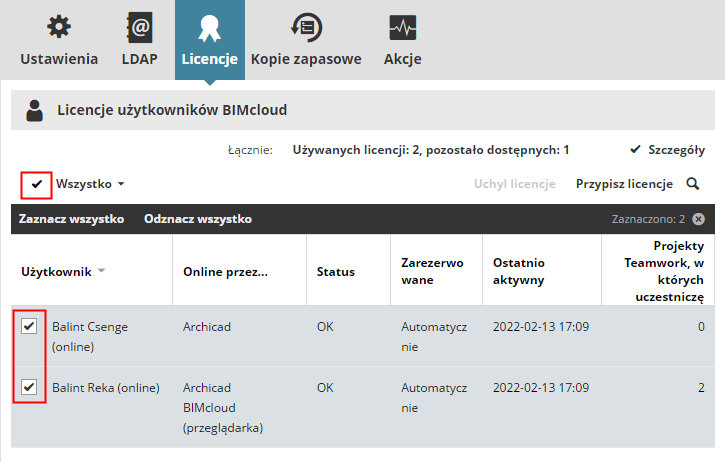725x462 pixels.
Task: Click the Przypisz licencje button
Action: click(x=624, y=184)
